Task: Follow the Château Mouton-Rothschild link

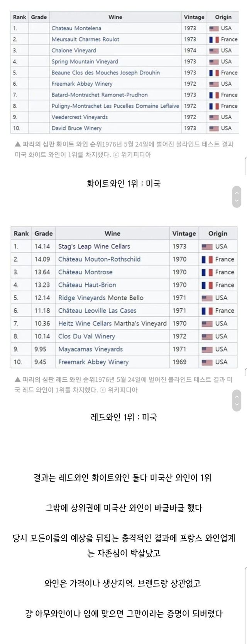Action: pos(99,259)
